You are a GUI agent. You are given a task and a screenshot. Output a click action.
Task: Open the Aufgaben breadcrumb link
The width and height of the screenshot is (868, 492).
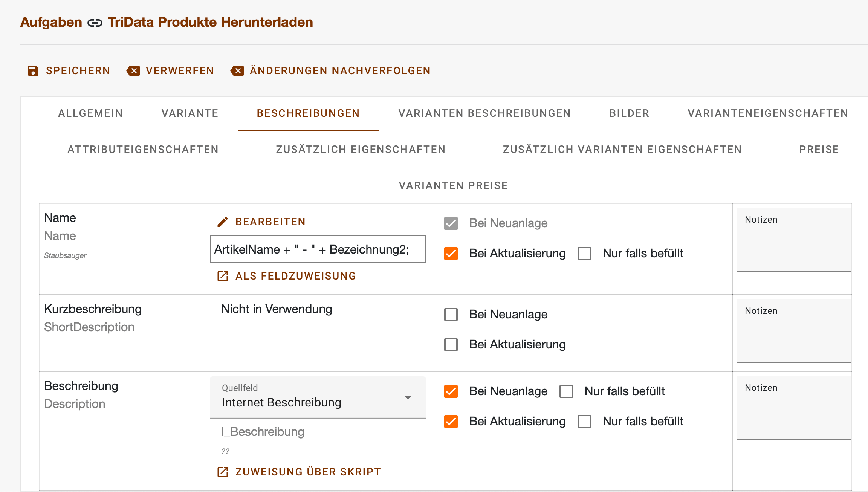tap(51, 22)
